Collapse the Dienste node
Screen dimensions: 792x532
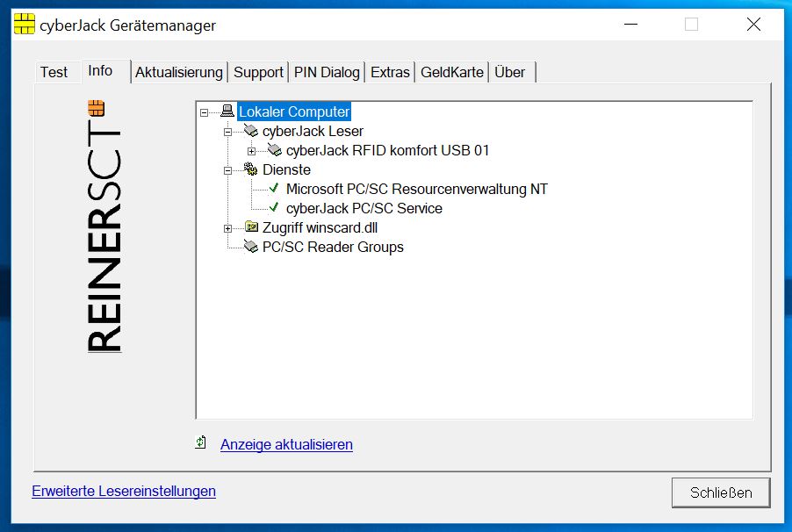pos(227,171)
